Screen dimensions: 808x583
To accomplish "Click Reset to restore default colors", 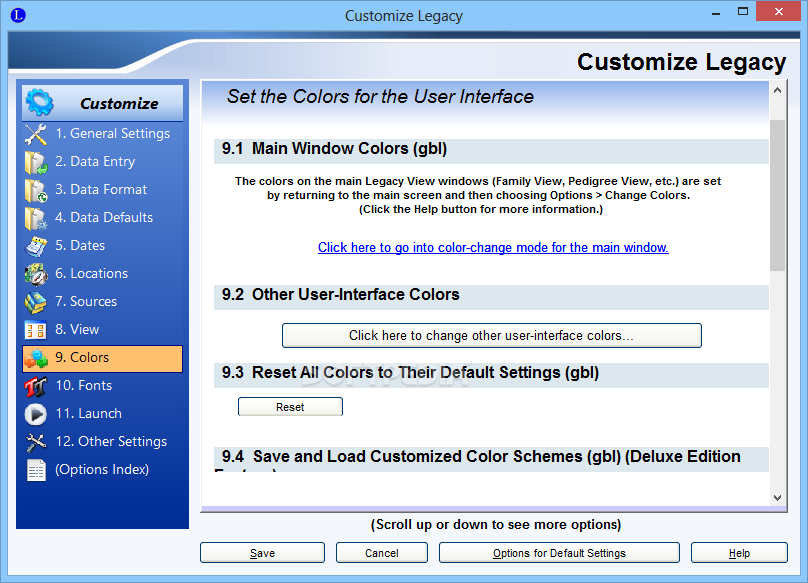I will [x=290, y=407].
